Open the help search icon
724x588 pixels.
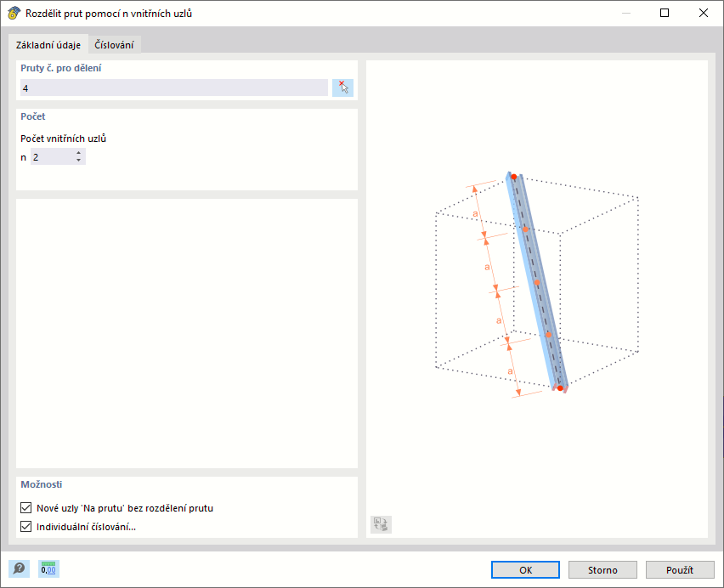pos(19,569)
